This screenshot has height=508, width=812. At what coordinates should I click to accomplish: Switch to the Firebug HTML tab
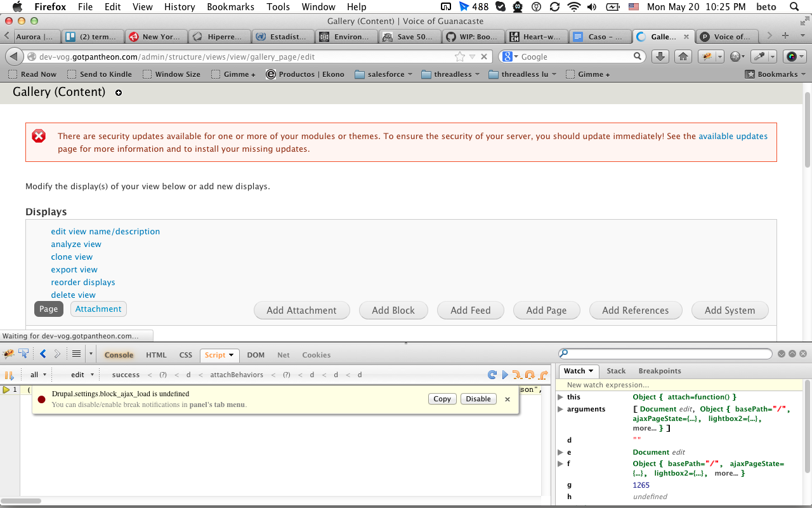click(156, 355)
